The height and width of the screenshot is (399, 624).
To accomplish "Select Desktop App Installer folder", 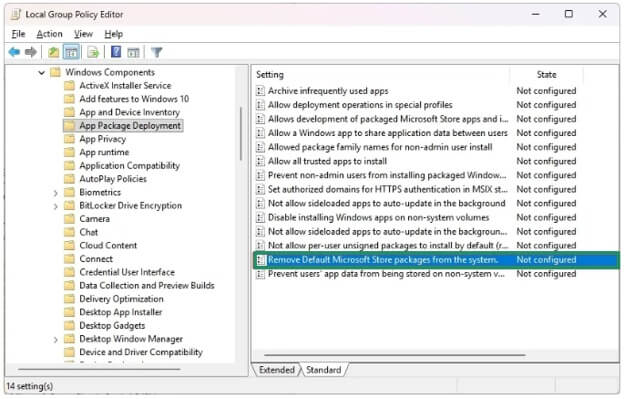I will [x=121, y=312].
